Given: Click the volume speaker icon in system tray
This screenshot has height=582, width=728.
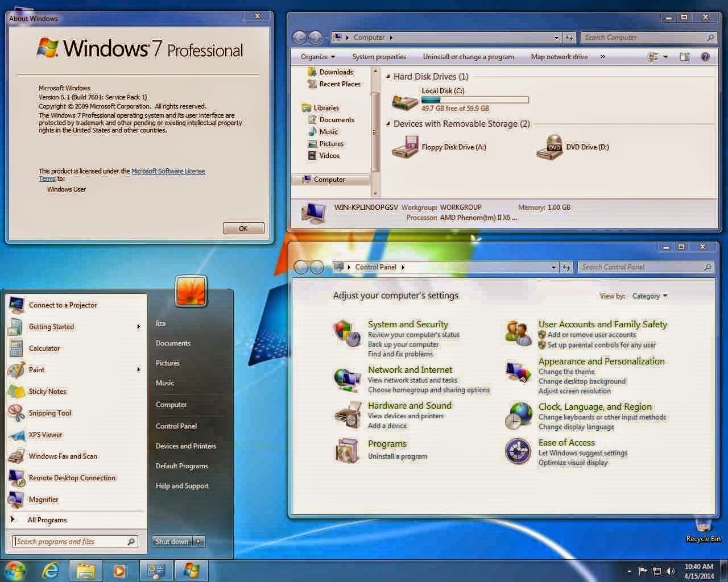Looking at the screenshot, I should pyautogui.click(x=671, y=571).
